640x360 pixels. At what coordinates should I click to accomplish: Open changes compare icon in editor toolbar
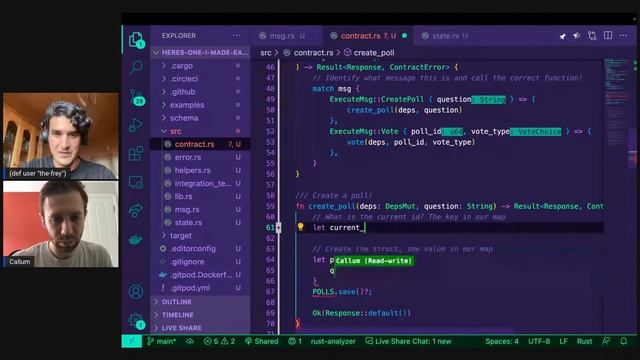(x=592, y=36)
